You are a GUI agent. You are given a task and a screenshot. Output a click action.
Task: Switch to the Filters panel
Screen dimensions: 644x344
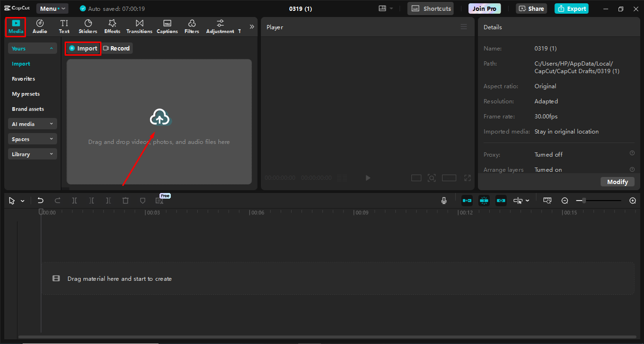(x=192, y=26)
